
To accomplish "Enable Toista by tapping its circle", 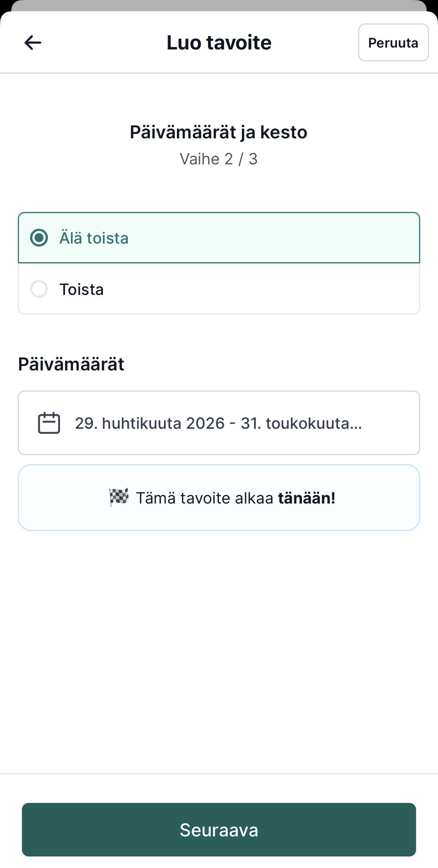I will (39, 289).
